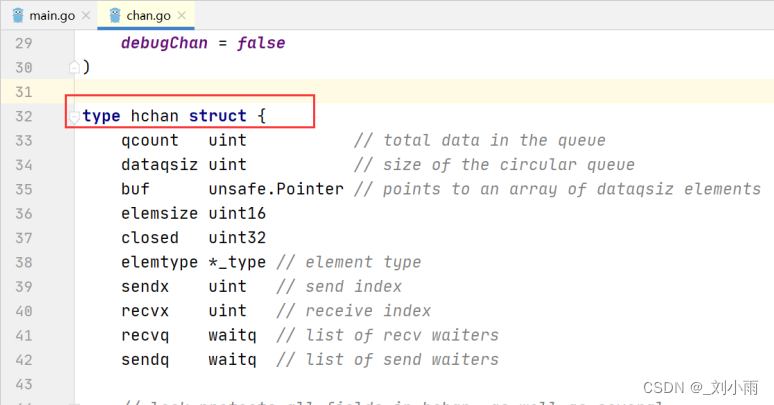The image size is (774, 405).
Task: Switch to the main.go tab
Action: coord(52,16)
